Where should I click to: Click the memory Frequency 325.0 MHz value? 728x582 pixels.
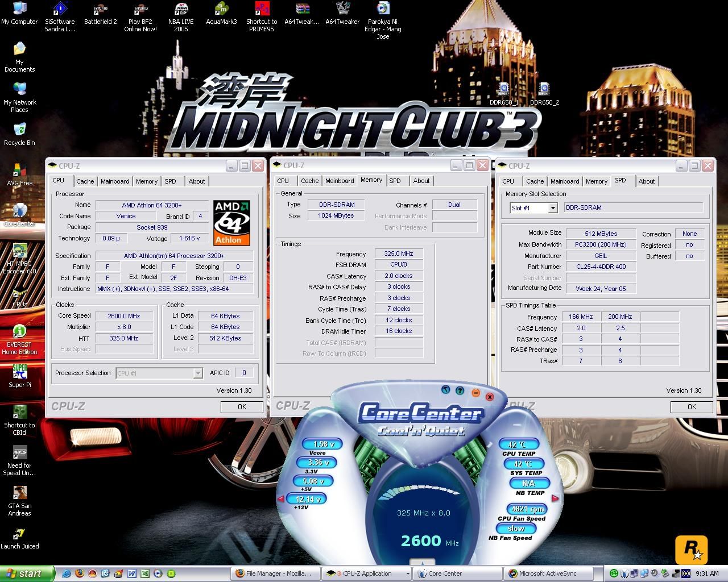click(x=399, y=254)
